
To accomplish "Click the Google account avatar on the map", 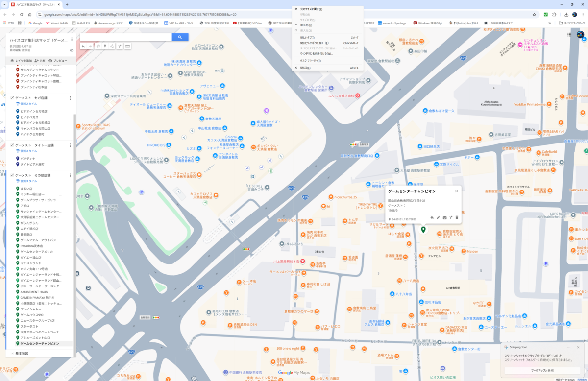I will [581, 34].
